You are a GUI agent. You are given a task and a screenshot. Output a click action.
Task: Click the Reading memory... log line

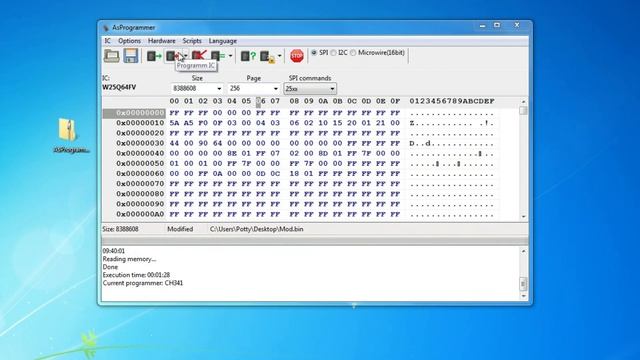point(129,259)
